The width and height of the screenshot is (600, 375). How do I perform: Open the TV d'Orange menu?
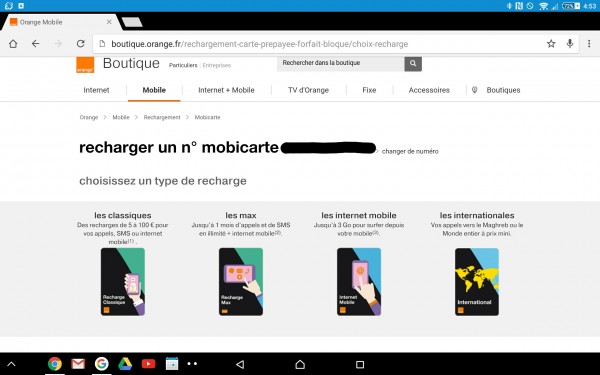tap(308, 90)
